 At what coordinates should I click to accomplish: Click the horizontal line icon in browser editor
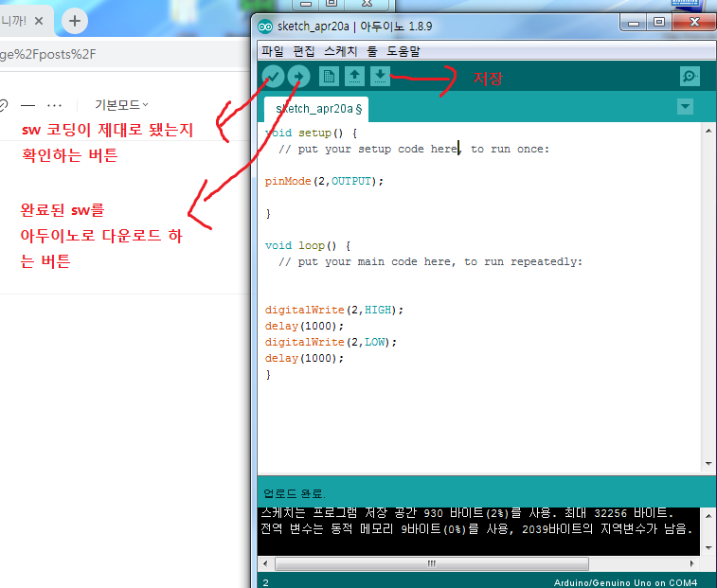(27, 106)
